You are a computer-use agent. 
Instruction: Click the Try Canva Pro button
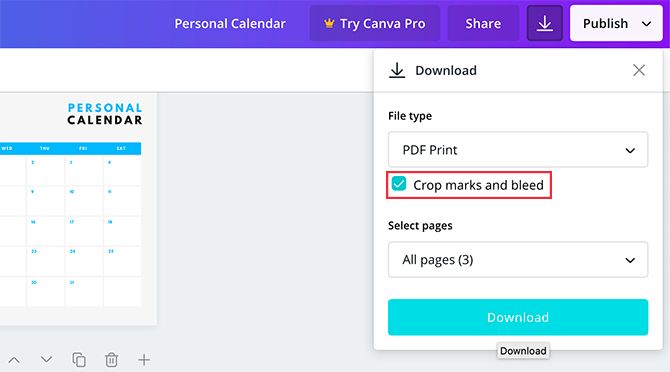pos(375,23)
